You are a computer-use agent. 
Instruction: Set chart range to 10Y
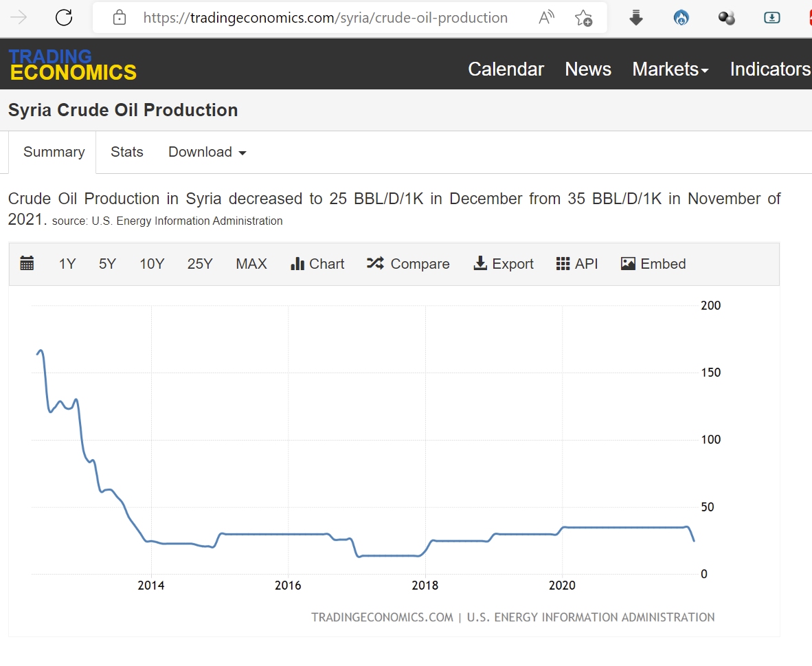click(x=152, y=264)
